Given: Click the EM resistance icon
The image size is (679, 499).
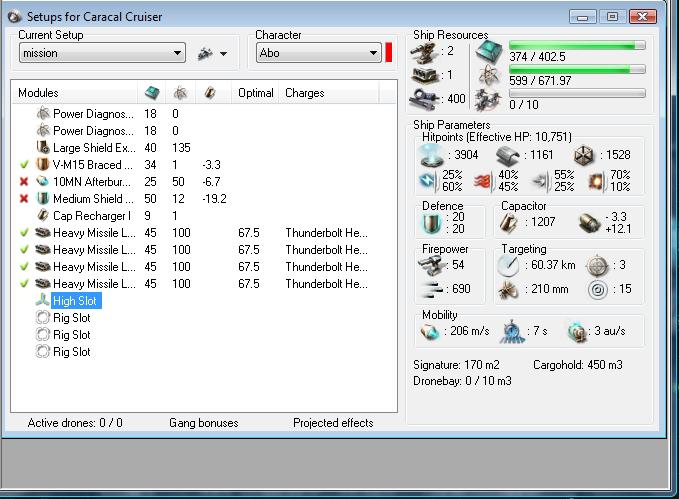Looking at the screenshot, I should (x=428, y=181).
